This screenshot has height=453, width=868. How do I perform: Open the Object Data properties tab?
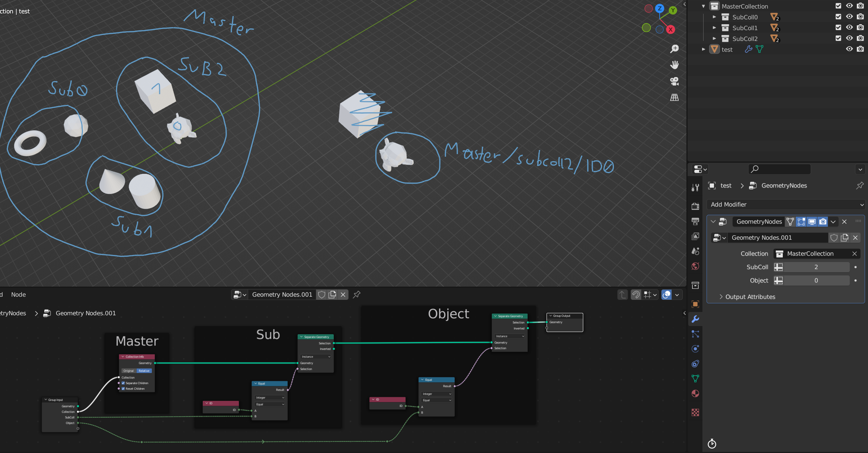click(695, 379)
